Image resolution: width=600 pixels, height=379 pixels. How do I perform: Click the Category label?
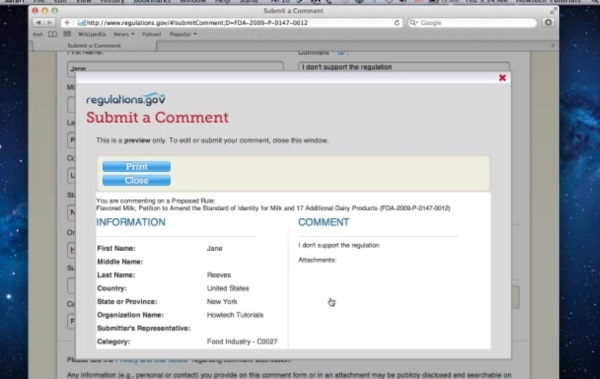pyautogui.click(x=113, y=341)
